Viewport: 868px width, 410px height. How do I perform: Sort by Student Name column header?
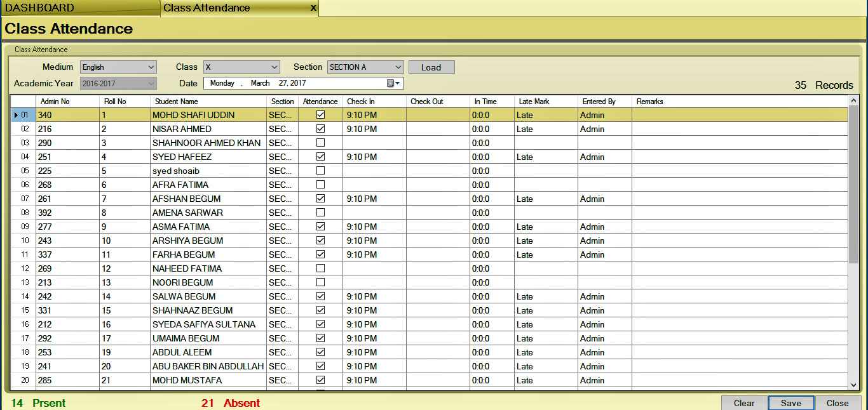coord(207,102)
